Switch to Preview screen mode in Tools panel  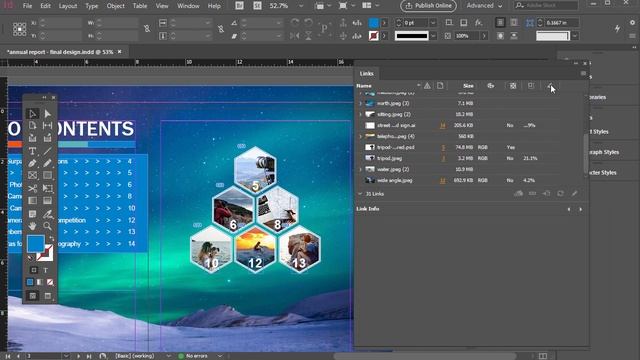pos(48,296)
